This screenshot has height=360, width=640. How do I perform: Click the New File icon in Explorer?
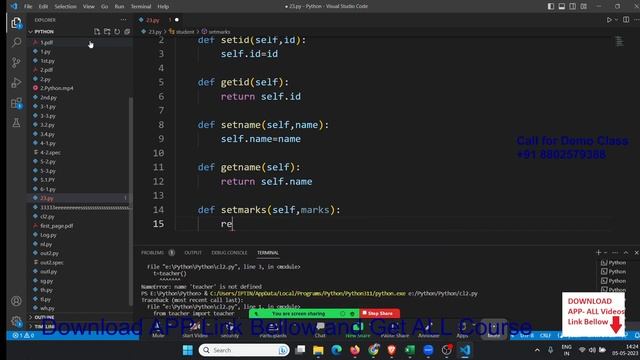coord(97,31)
